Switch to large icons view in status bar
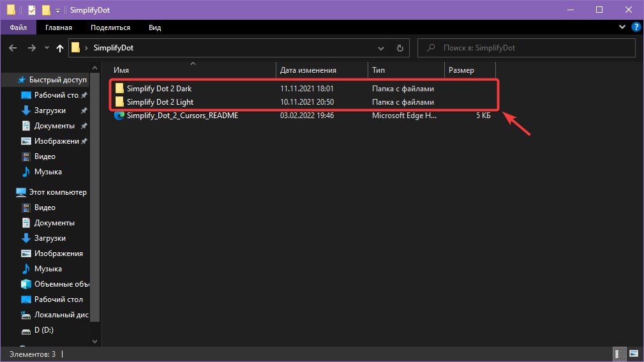The height and width of the screenshot is (362, 644). [x=634, y=353]
